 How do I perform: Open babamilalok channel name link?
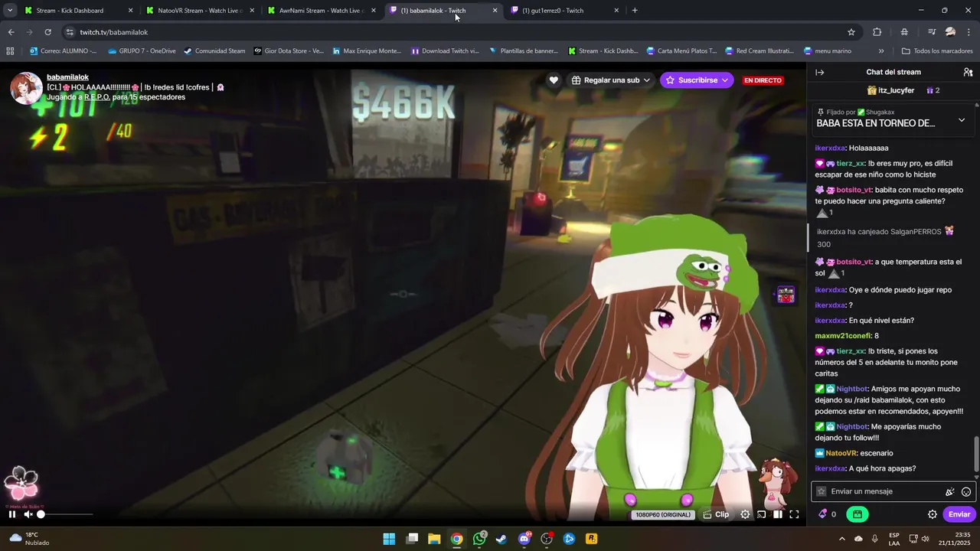click(67, 77)
